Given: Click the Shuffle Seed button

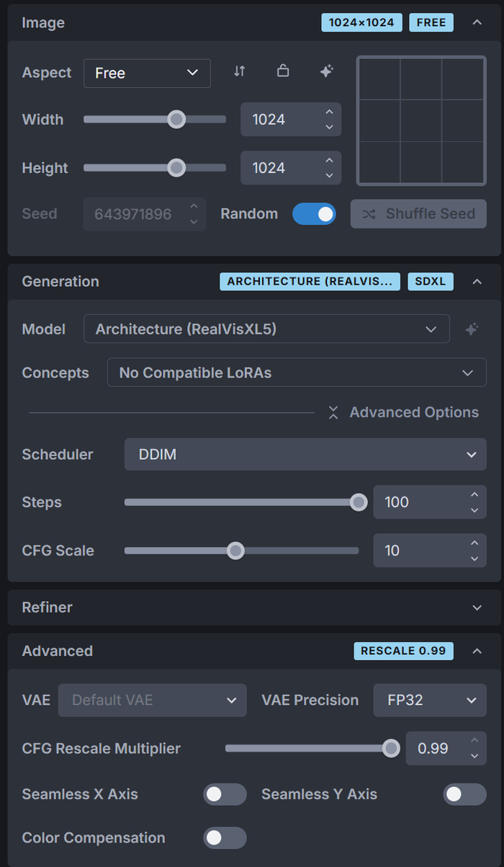Looking at the screenshot, I should click(418, 214).
